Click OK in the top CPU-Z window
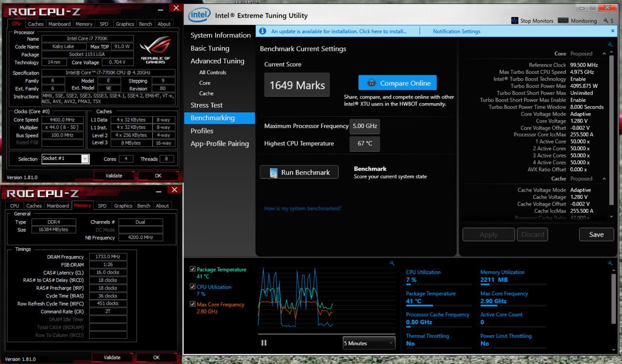The height and width of the screenshot is (364, 622). [x=158, y=175]
